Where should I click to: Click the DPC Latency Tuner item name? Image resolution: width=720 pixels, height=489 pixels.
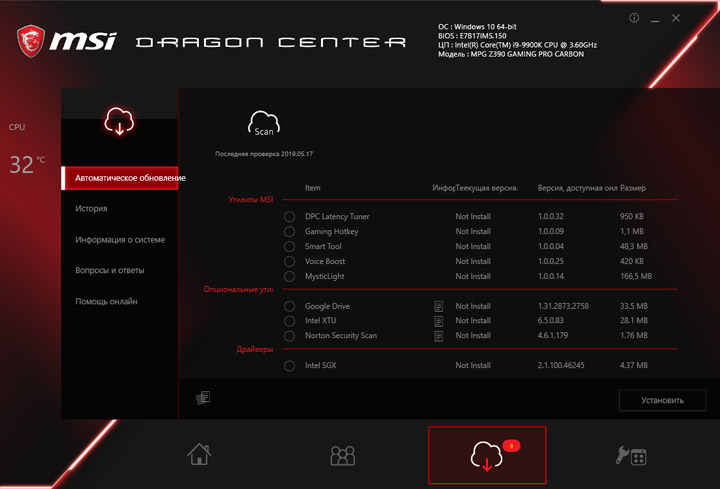click(x=337, y=216)
